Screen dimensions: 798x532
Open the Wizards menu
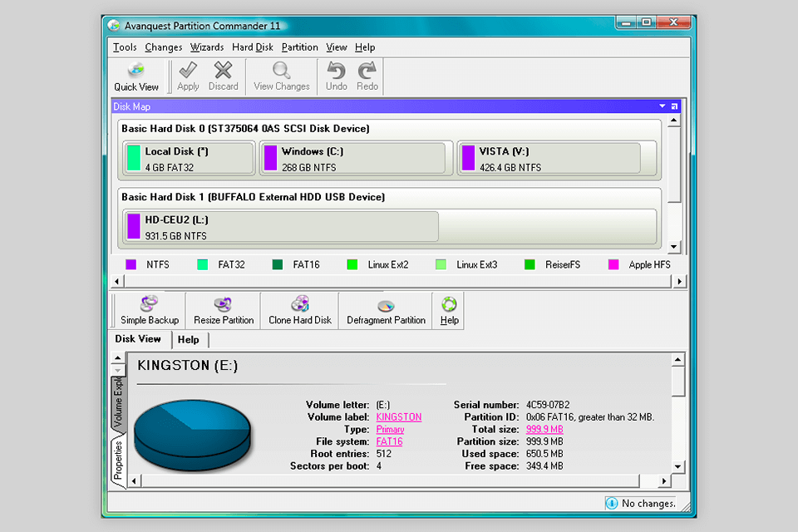click(207, 47)
